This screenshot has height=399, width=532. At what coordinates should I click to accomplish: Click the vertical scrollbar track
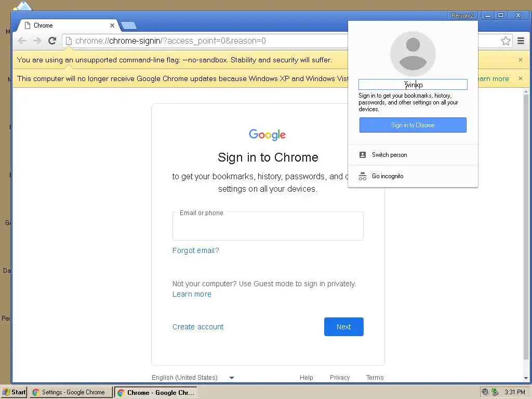click(x=526, y=235)
